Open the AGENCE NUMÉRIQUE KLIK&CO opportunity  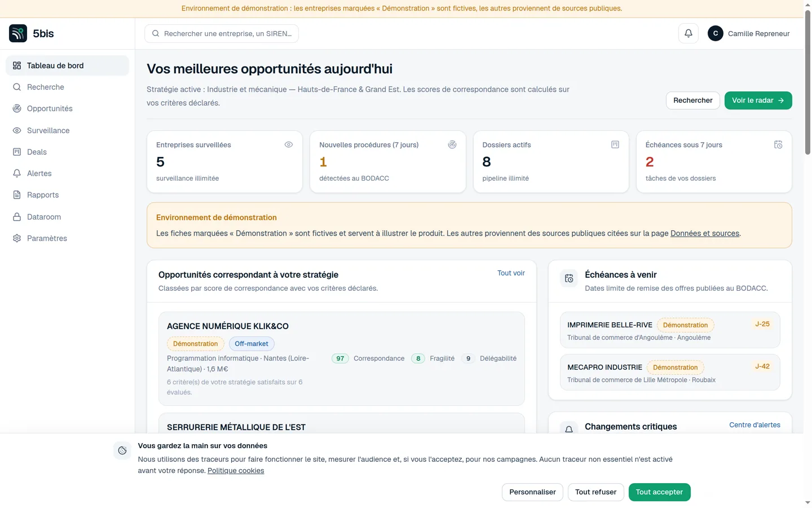tap(342, 359)
